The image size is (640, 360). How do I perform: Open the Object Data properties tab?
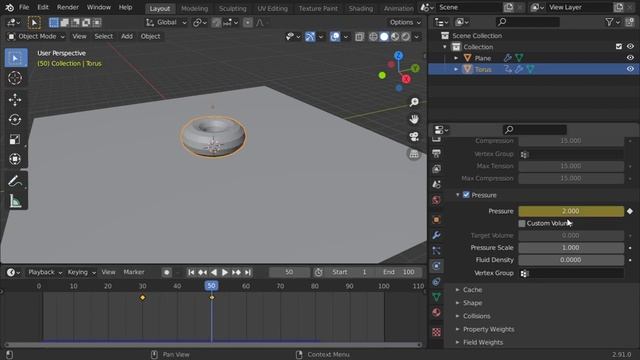click(x=436, y=297)
